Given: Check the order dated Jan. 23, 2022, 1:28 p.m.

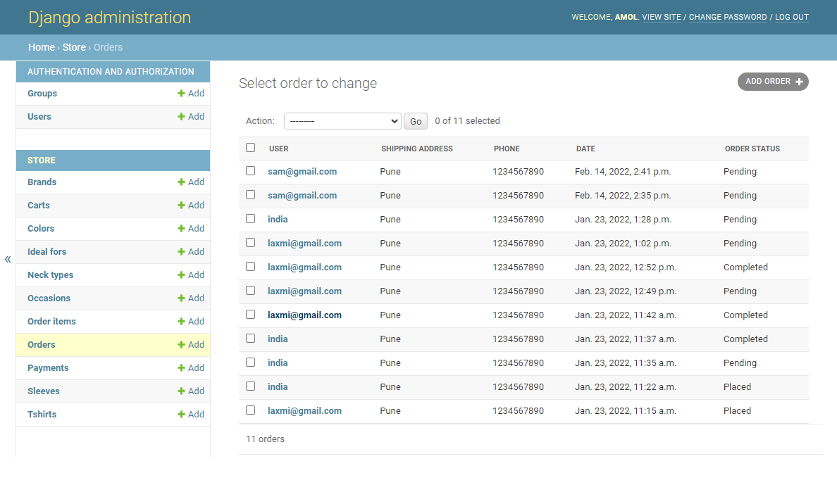Looking at the screenshot, I should pyautogui.click(x=250, y=219).
